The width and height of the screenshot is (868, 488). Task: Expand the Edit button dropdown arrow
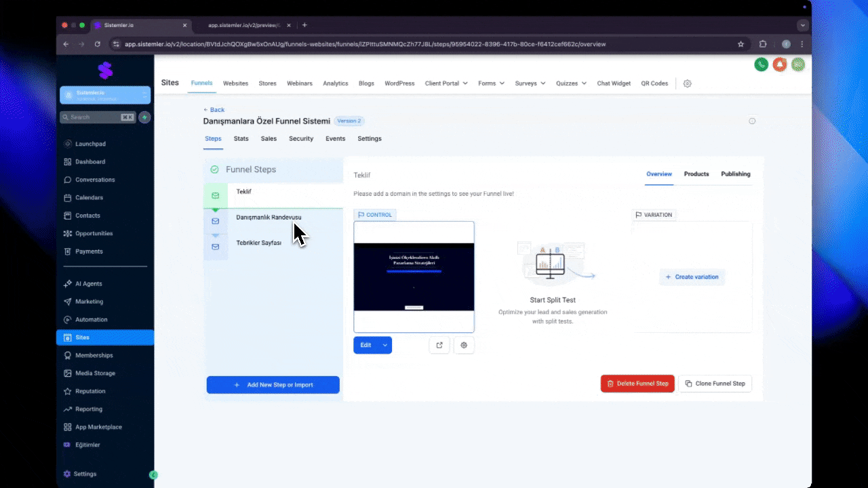(385, 345)
